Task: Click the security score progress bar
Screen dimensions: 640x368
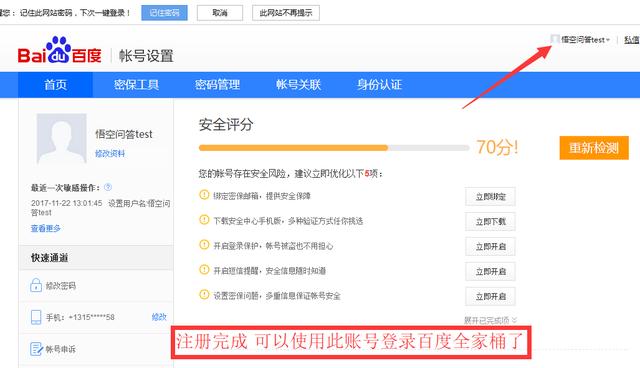Action: (x=334, y=148)
